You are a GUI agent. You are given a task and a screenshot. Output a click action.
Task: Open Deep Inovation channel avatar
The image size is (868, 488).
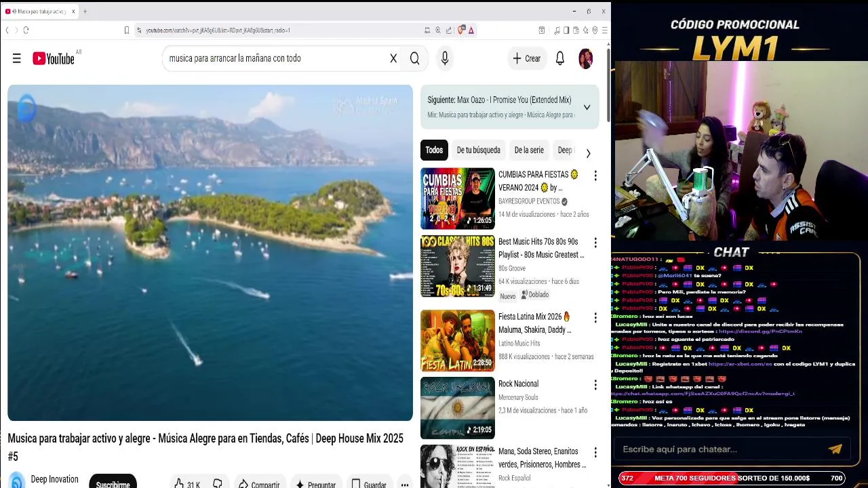17,481
